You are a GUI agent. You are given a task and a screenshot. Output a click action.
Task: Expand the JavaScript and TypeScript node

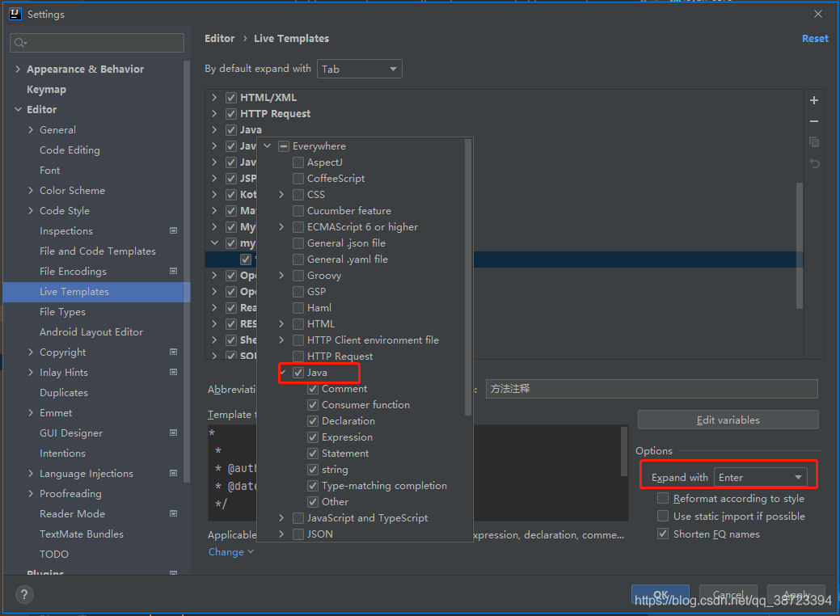(281, 518)
